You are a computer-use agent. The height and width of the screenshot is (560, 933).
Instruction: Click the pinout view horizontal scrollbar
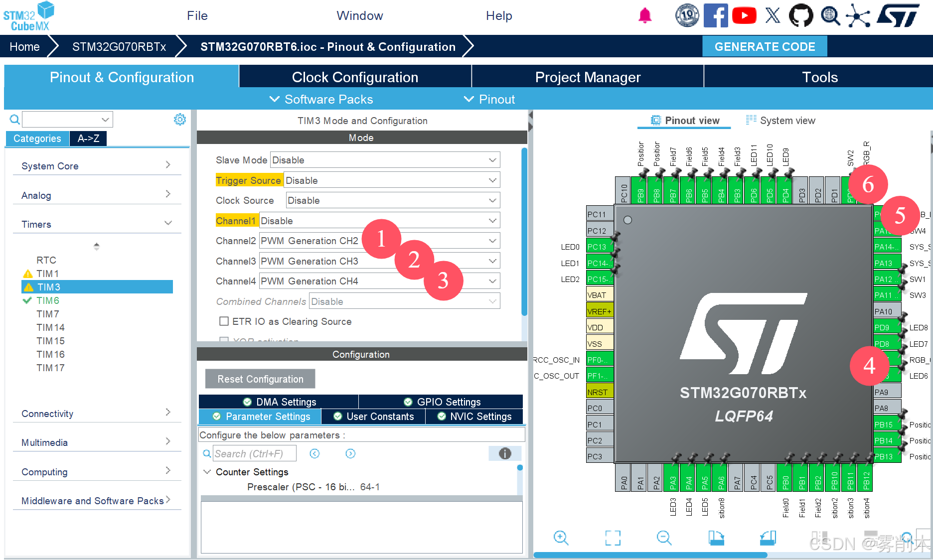pyautogui.click(x=650, y=555)
